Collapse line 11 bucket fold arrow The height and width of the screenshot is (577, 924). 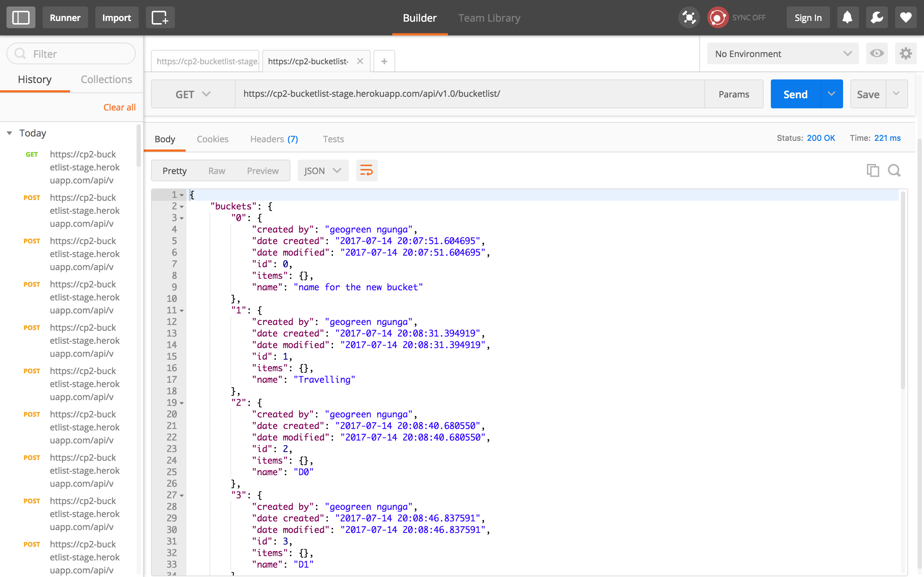pos(182,311)
